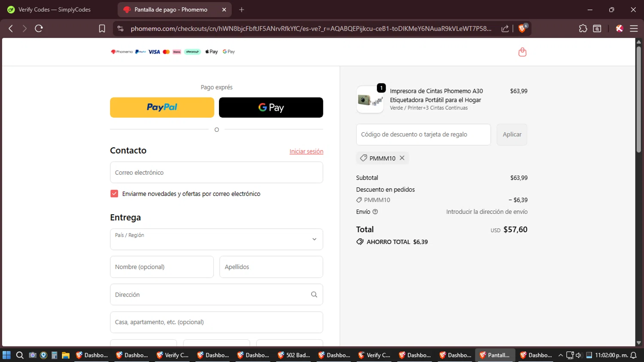The width and height of the screenshot is (644, 362).
Task: Reload the checkout page
Action: coord(39,28)
